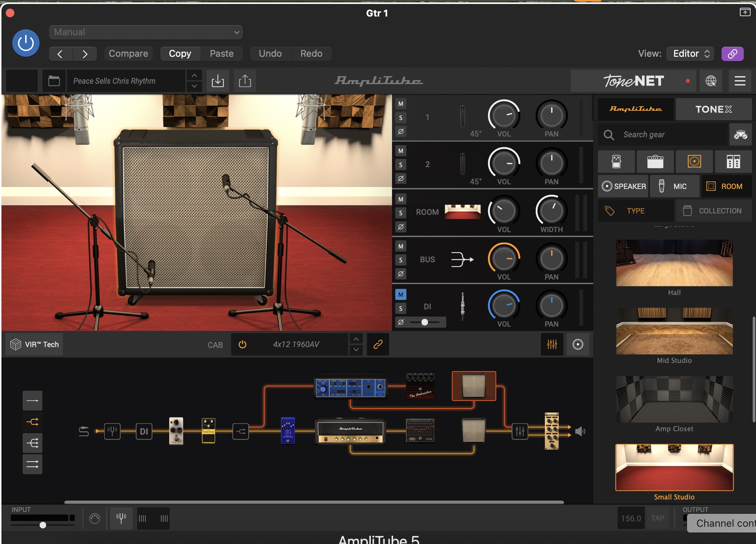The height and width of the screenshot is (544, 756).
Task: Invert phase on mic channel 1
Action: coord(401,132)
